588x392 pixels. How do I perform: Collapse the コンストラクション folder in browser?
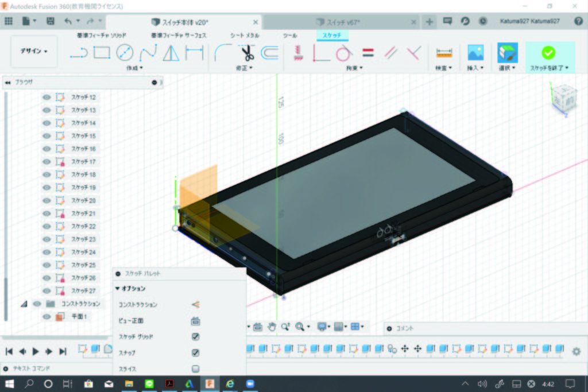coord(24,304)
